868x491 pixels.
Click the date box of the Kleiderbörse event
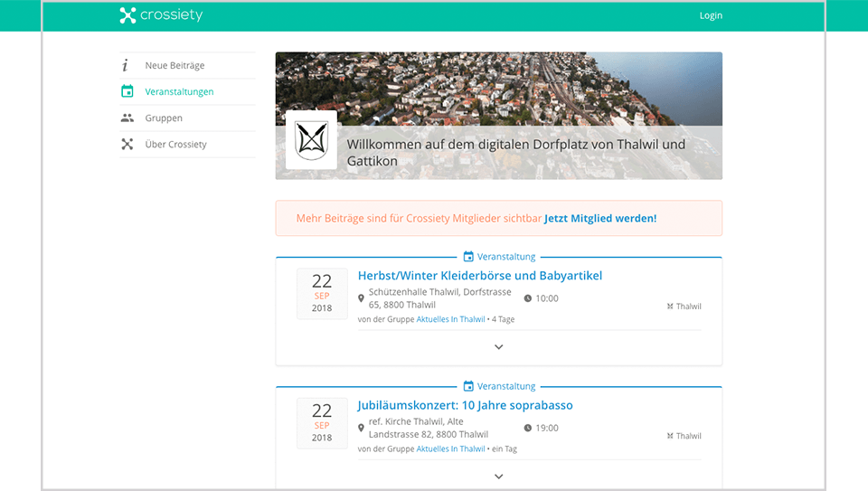(322, 294)
